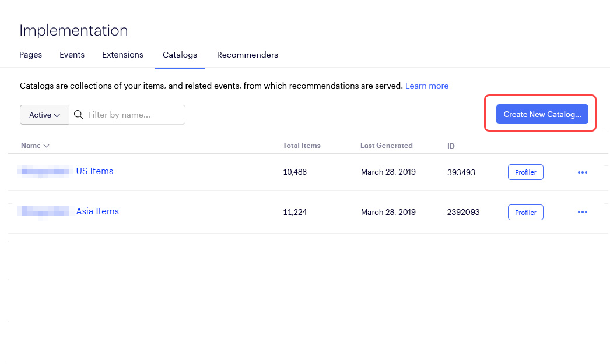Image resolution: width=610 pixels, height=364 pixels.
Task: Go to the Recommenders tab
Action: [247, 55]
